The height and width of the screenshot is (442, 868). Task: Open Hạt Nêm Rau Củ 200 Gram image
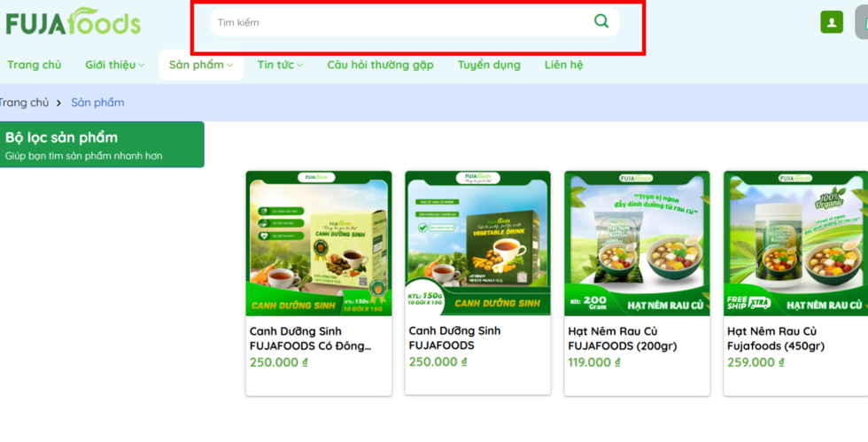point(637,244)
